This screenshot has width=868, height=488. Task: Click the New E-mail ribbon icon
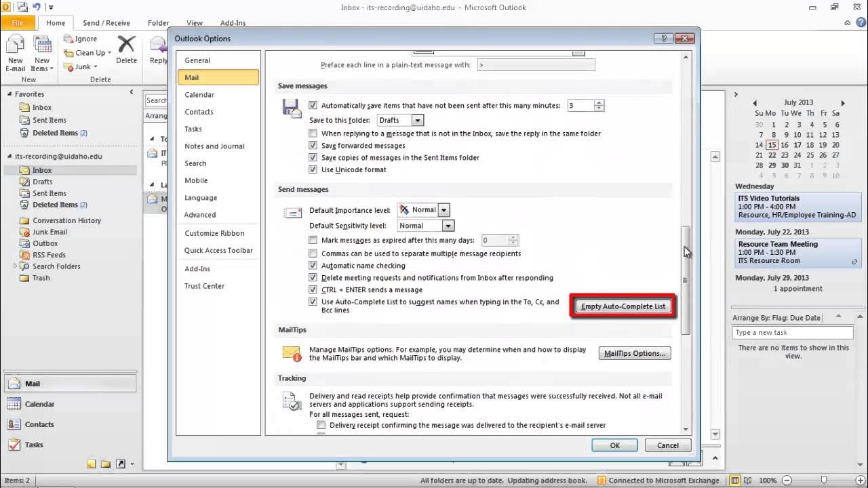(x=15, y=54)
